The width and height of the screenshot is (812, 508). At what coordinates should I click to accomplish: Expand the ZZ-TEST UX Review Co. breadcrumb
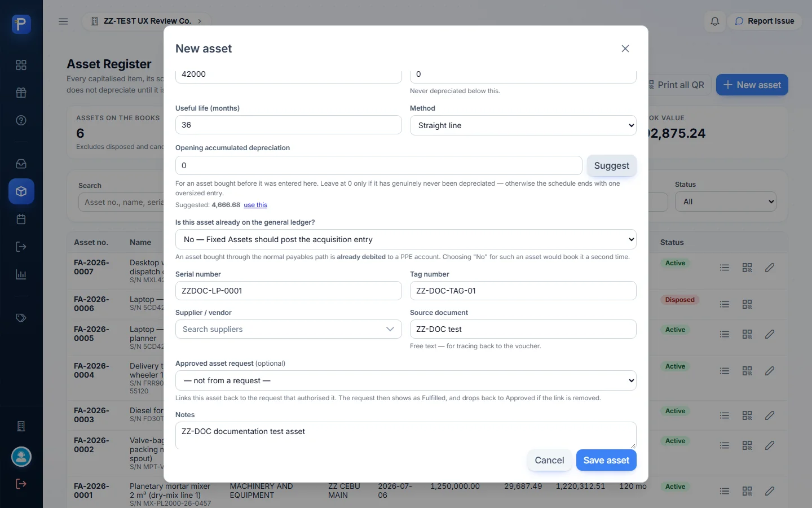tap(147, 21)
